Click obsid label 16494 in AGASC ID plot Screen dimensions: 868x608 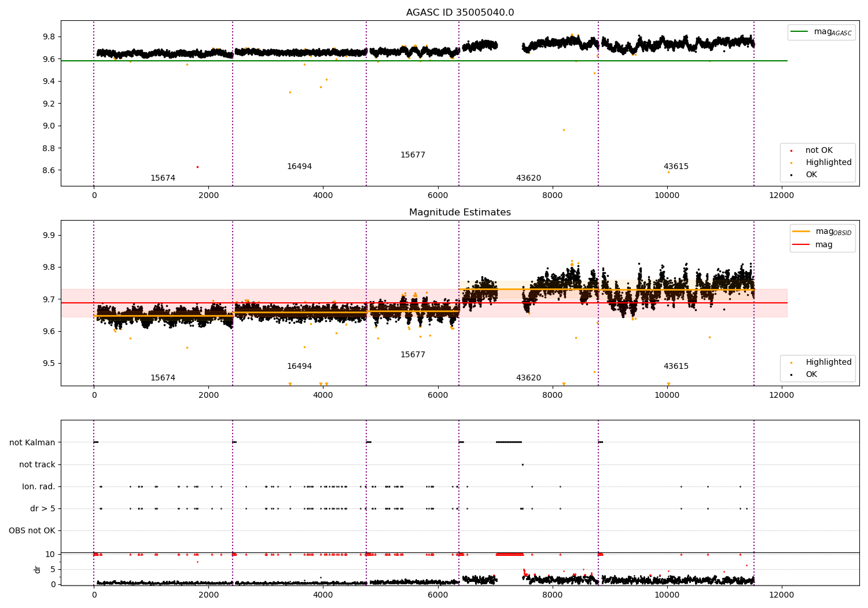299,167
